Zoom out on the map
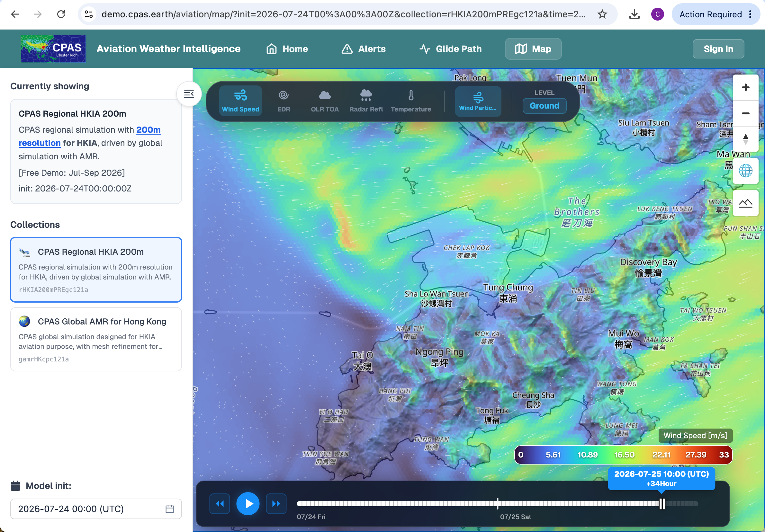 (745, 113)
